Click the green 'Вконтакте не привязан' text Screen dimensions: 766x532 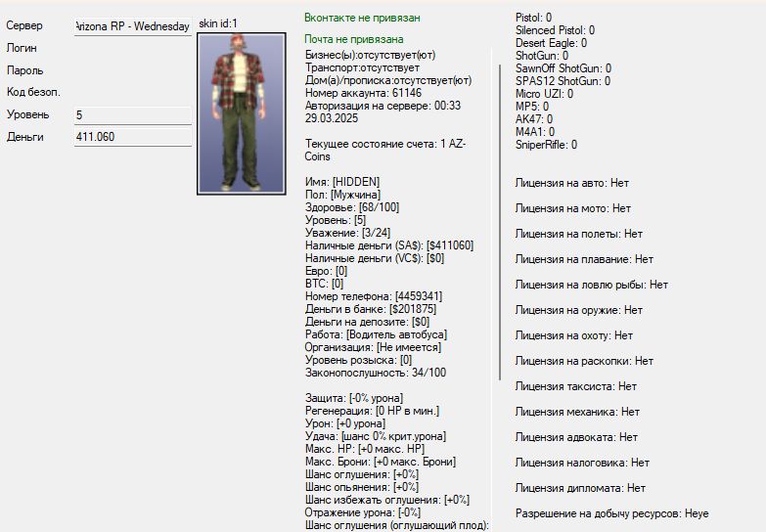click(x=362, y=18)
